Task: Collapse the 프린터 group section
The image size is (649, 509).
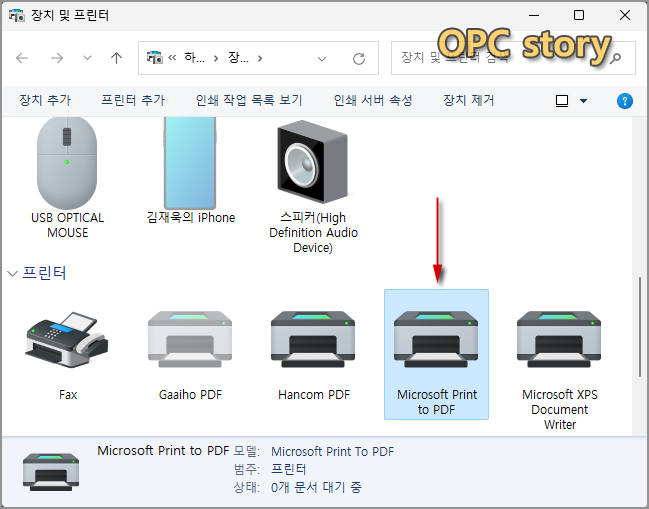Action: click(12, 274)
